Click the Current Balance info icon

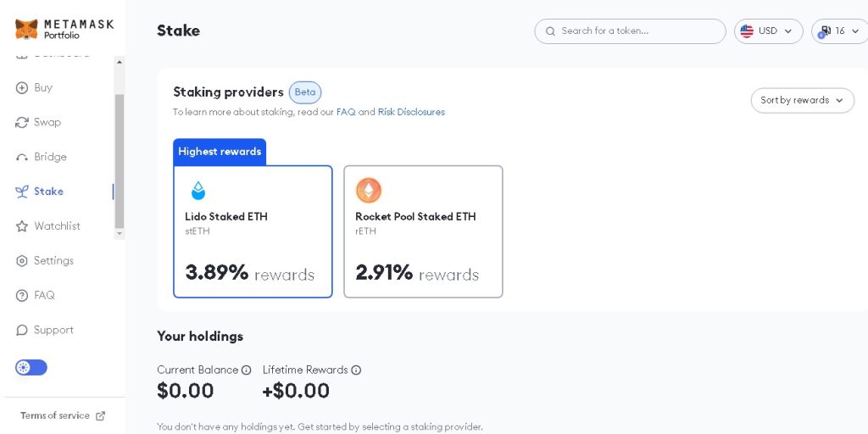(247, 370)
